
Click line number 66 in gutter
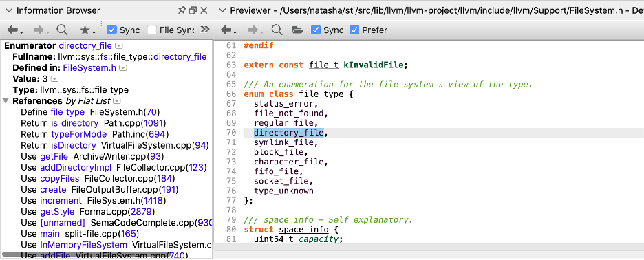click(x=230, y=94)
